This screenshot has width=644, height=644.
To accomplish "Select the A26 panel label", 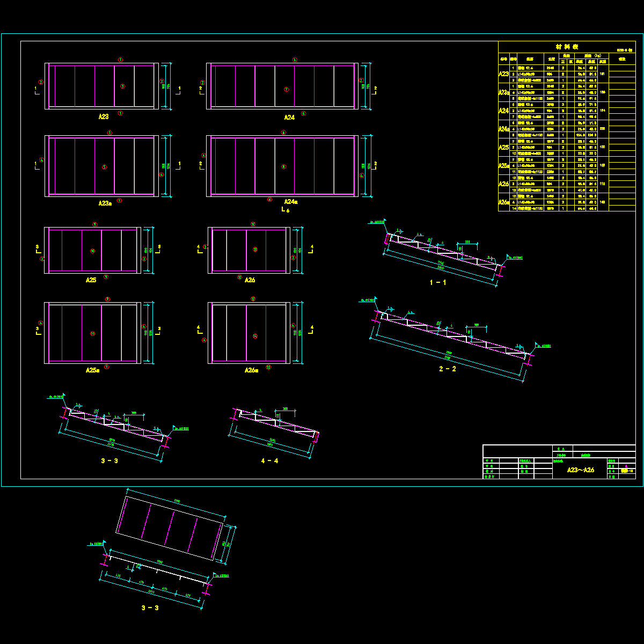I will (250, 280).
